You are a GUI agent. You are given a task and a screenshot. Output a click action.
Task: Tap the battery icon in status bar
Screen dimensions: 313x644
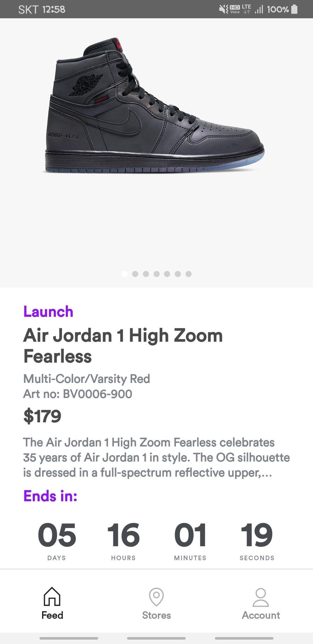294,9
